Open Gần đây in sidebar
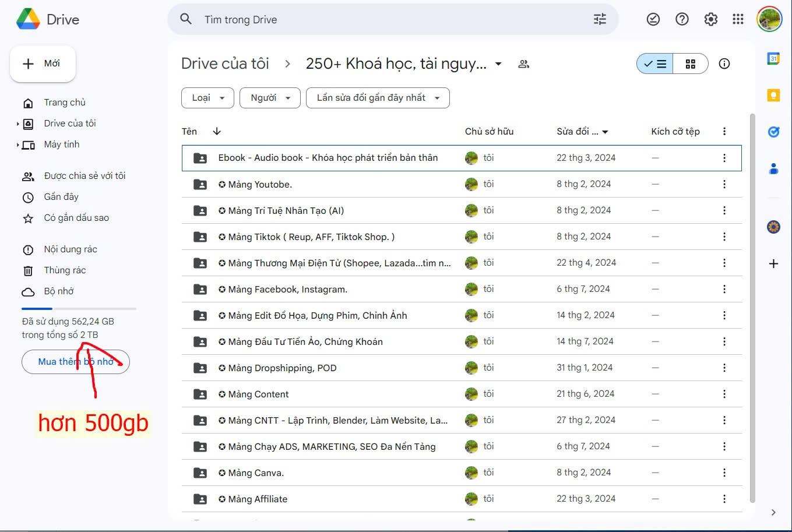The width and height of the screenshot is (792, 532). pos(61,196)
